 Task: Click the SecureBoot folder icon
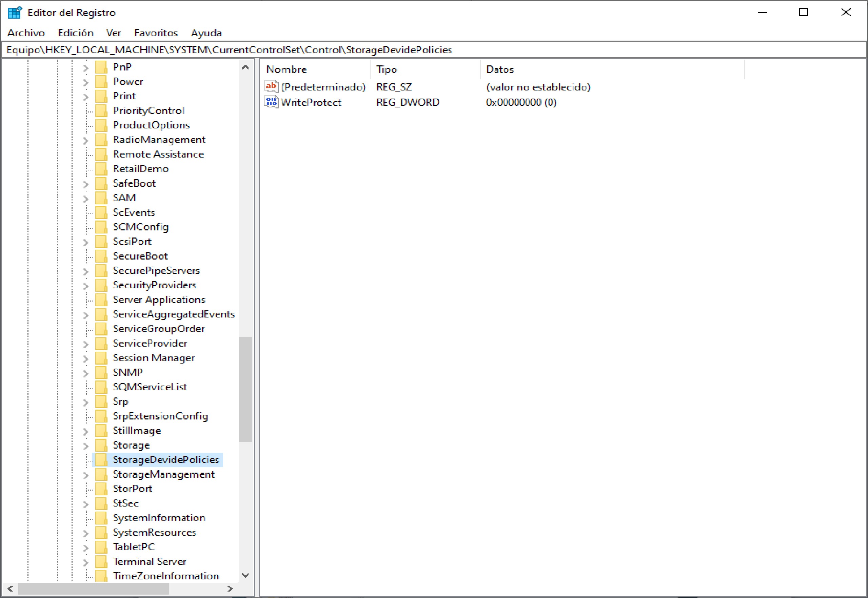tap(101, 256)
